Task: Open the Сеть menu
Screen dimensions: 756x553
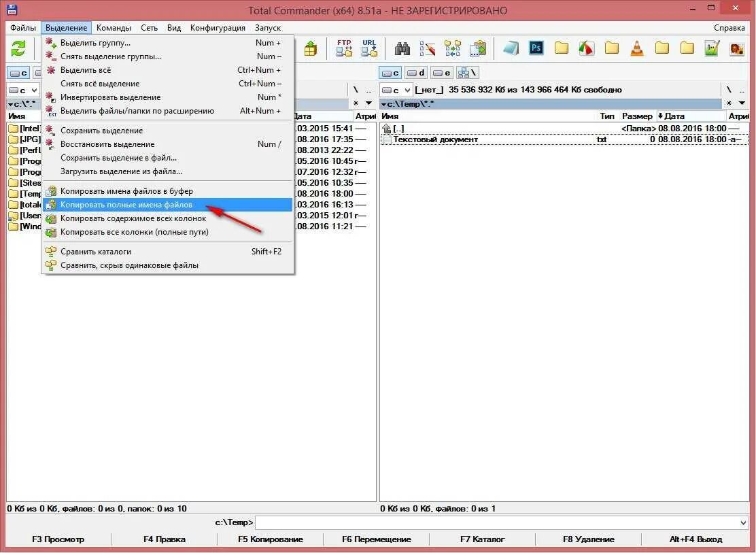Action: click(149, 28)
